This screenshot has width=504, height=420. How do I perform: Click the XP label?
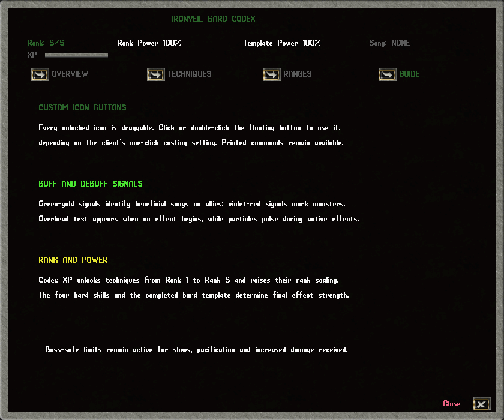point(32,55)
